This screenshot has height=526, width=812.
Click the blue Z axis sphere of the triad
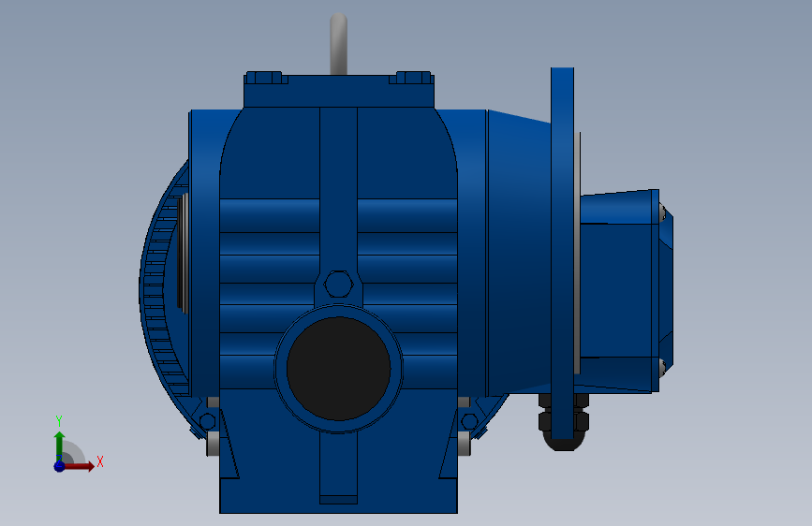(x=60, y=466)
